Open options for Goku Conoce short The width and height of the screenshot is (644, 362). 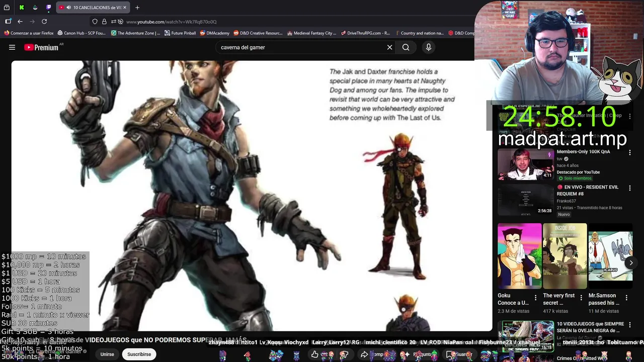coord(535,298)
